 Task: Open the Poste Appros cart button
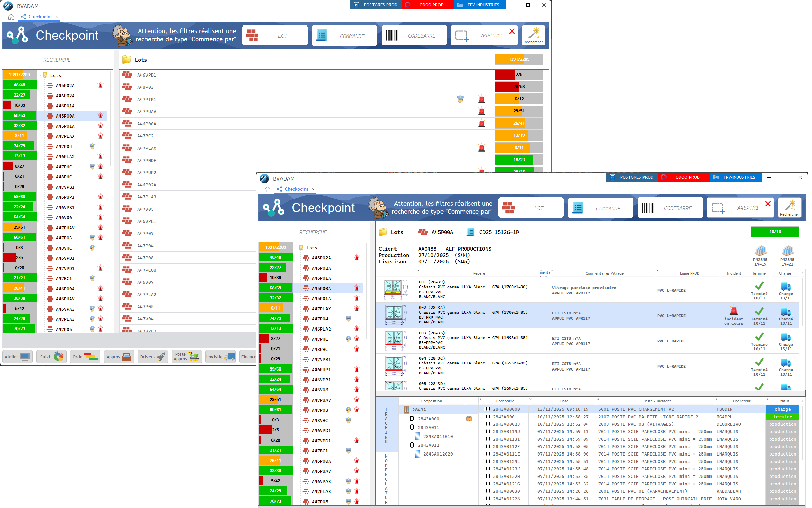point(186,357)
